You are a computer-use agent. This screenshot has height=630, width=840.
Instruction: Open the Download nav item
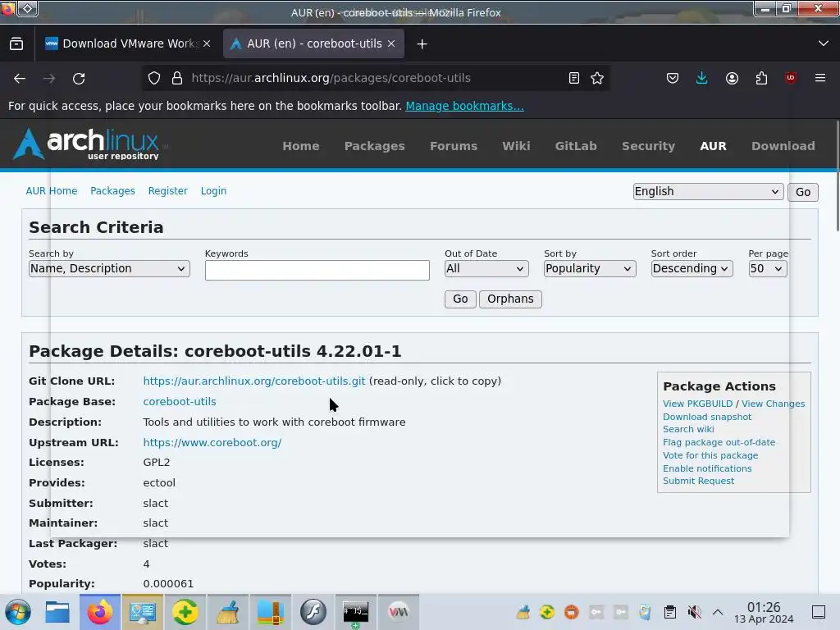pos(783,146)
